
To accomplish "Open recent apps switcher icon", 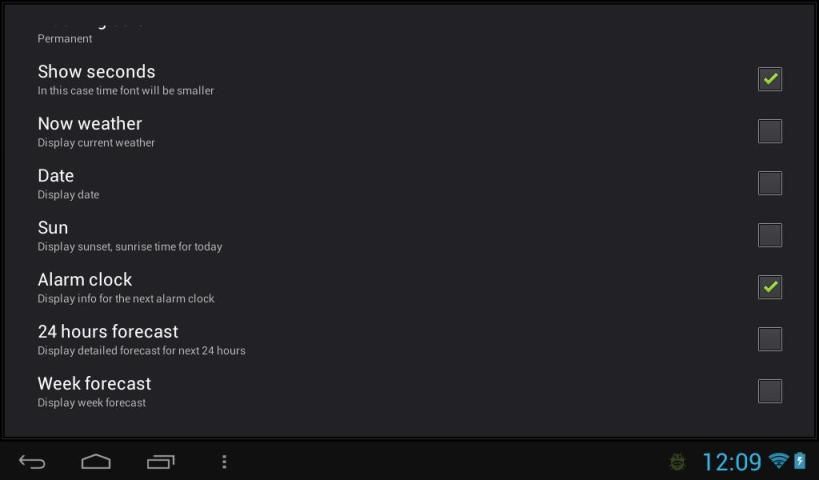I will [160, 462].
